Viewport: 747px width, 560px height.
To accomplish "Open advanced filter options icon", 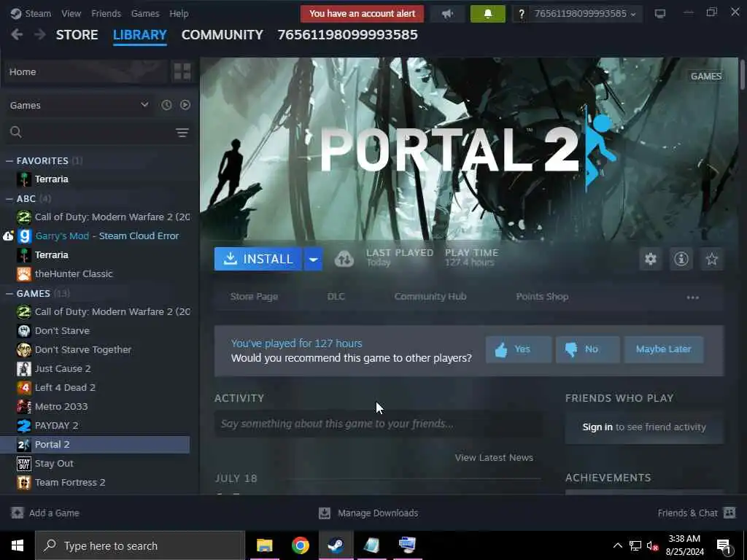I will [182, 133].
